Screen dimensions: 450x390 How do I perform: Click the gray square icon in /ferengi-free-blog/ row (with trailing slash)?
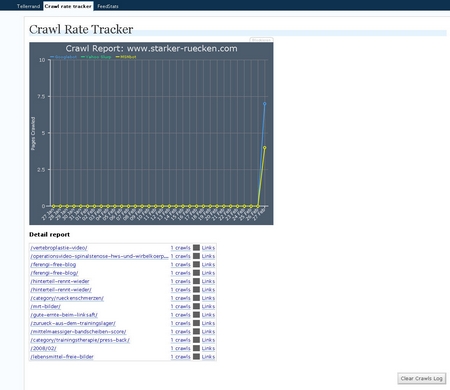click(x=196, y=273)
